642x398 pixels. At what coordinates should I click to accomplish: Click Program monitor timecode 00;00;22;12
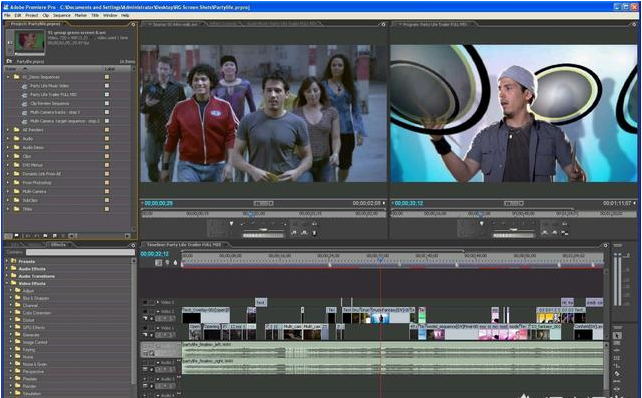click(409, 204)
